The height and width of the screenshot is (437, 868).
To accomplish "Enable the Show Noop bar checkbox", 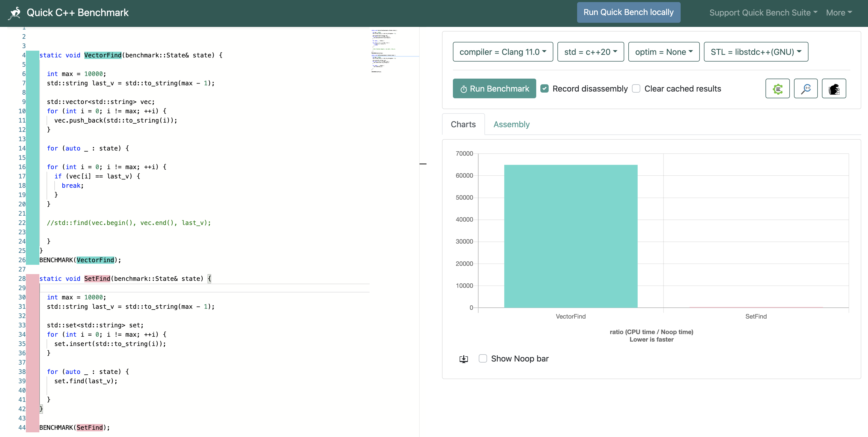I will [483, 359].
